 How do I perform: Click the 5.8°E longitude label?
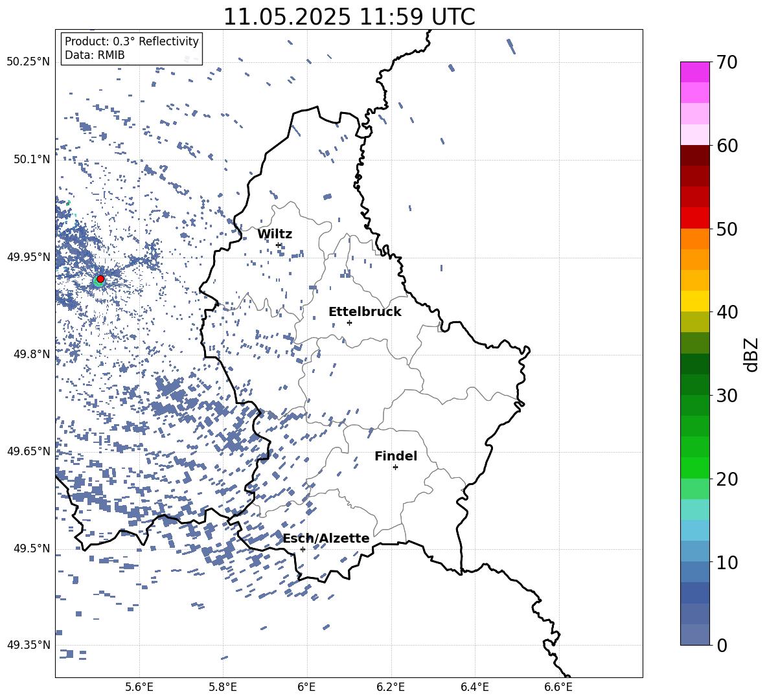[x=223, y=687]
